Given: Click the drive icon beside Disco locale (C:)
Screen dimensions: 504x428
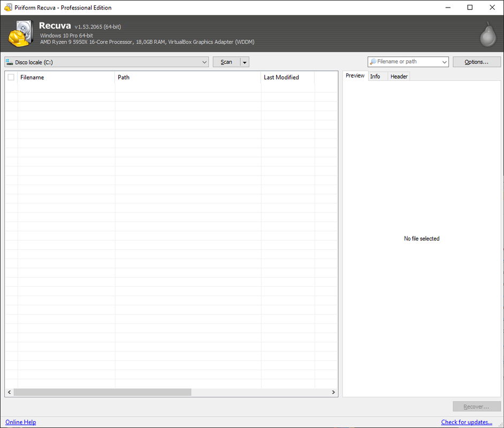Looking at the screenshot, I should click(x=9, y=62).
